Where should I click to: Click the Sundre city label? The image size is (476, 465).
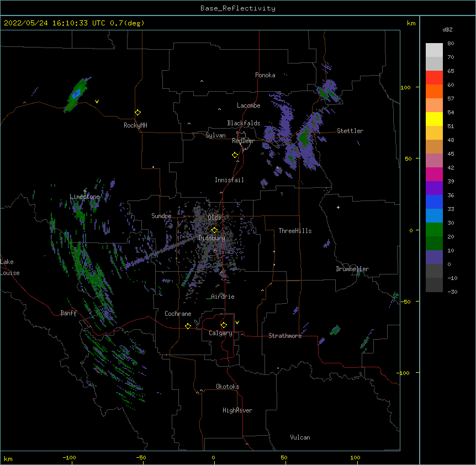tap(161, 216)
